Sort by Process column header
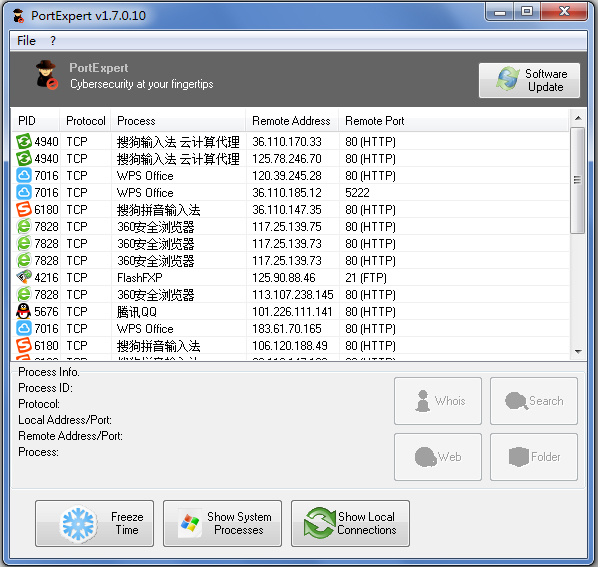This screenshot has height=567, width=598. (178, 121)
